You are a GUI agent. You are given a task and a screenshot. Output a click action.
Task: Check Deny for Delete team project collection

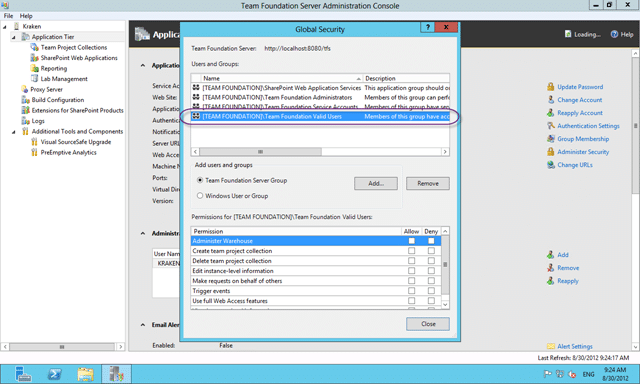pos(431,261)
